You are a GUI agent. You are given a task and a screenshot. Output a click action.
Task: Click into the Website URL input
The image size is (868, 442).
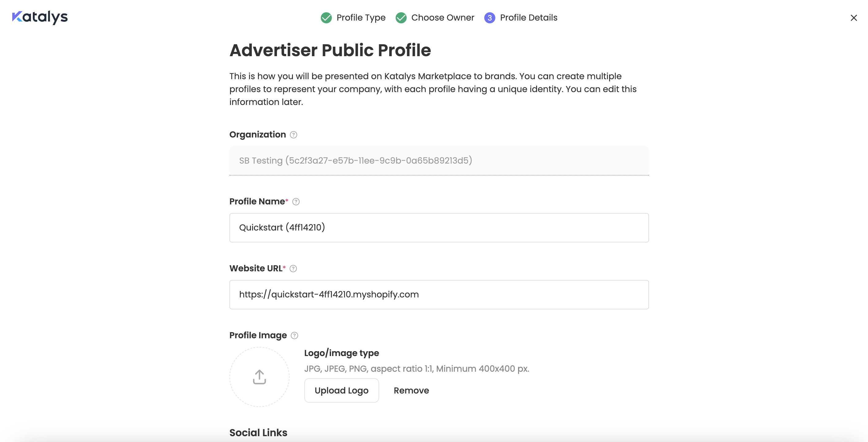tap(439, 294)
